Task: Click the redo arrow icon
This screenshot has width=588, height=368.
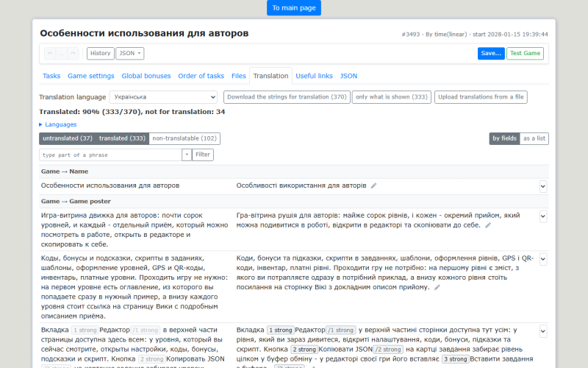Action: click(x=73, y=53)
